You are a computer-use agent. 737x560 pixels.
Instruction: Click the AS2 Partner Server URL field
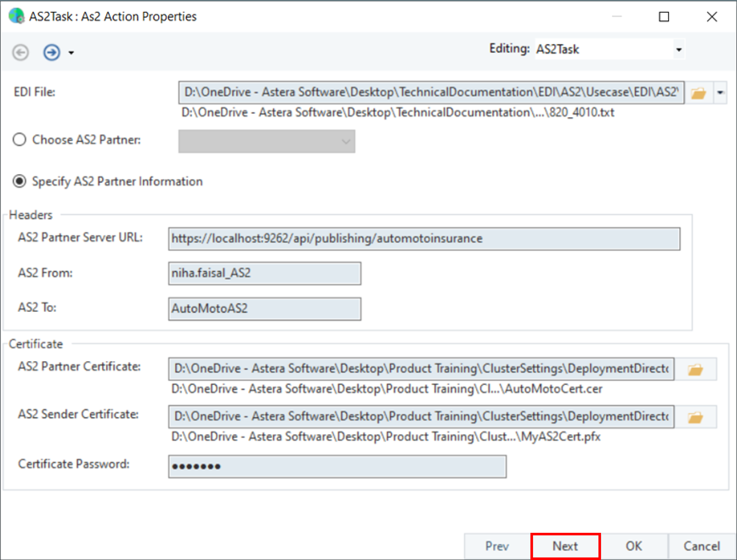[x=424, y=239]
